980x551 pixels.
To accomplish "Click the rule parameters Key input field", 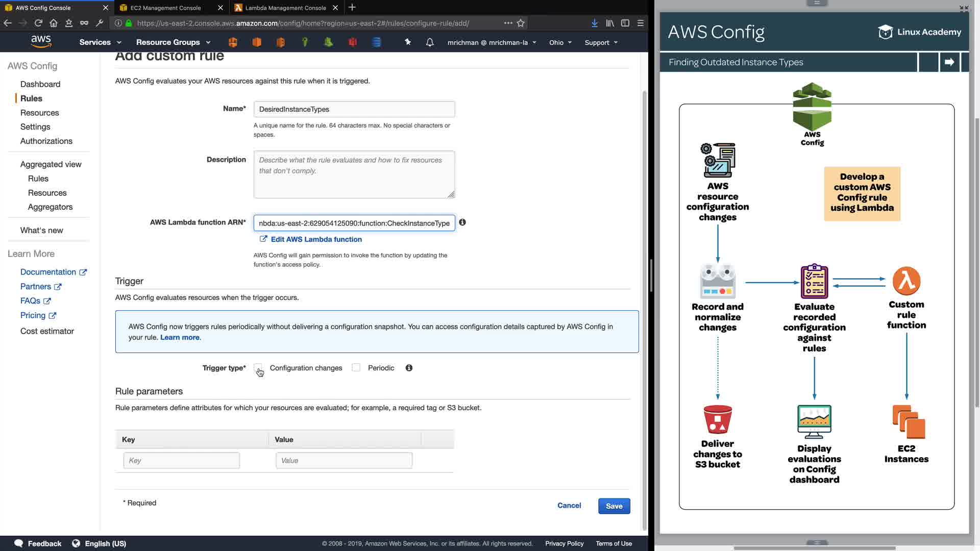I will [181, 461].
